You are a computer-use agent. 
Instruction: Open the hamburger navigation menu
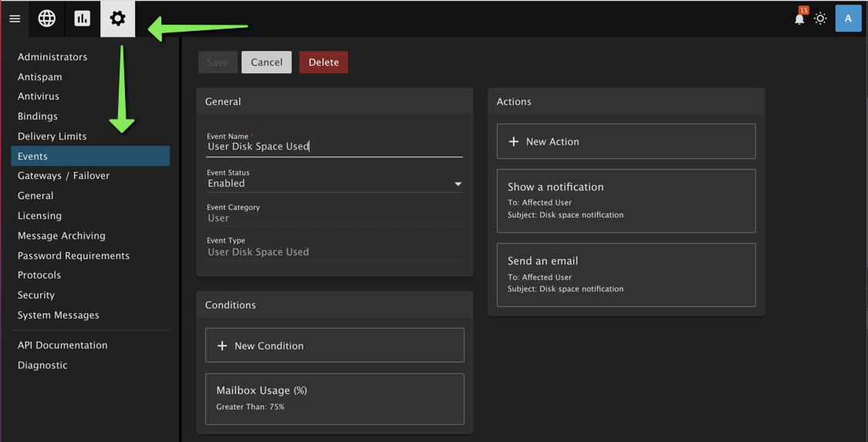(x=15, y=19)
